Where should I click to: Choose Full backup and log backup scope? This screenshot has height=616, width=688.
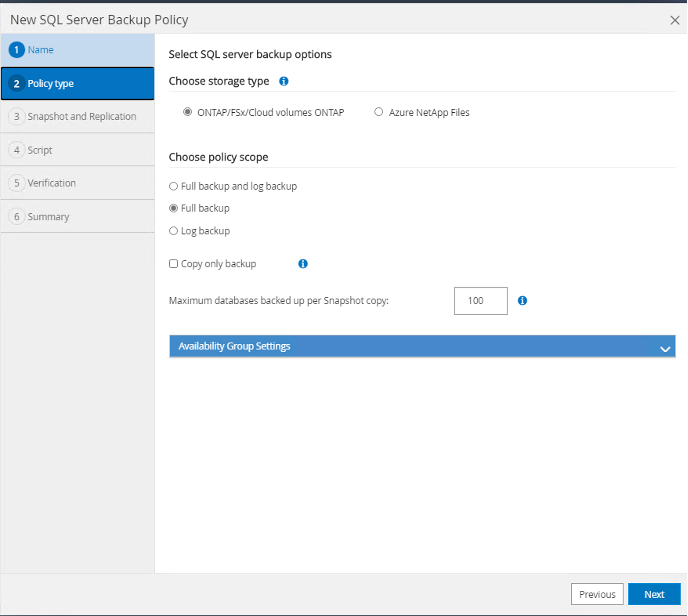pyautogui.click(x=174, y=186)
